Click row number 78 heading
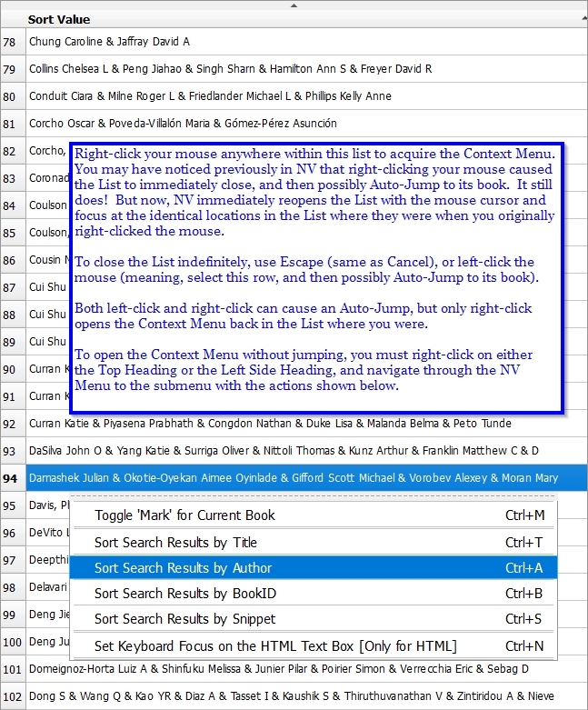The width and height of the screenshot is (588, 710). [x=13, y=42]
